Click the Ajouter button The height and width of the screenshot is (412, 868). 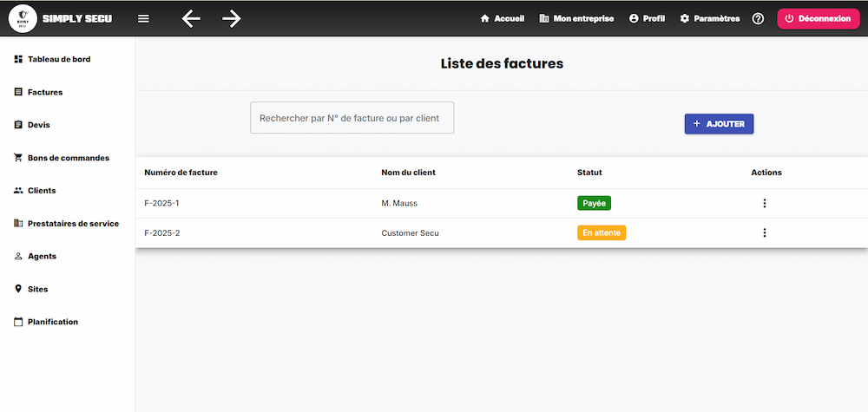pos(719,124)
